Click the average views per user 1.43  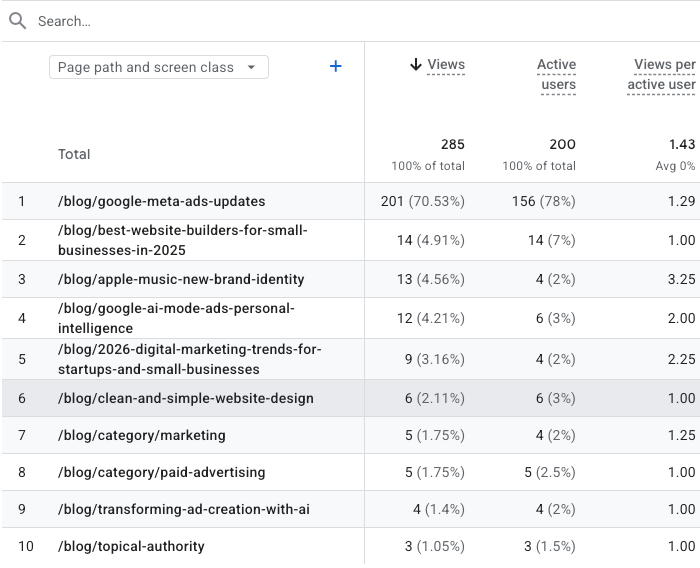pyautogui.click(x=682, y=144)
